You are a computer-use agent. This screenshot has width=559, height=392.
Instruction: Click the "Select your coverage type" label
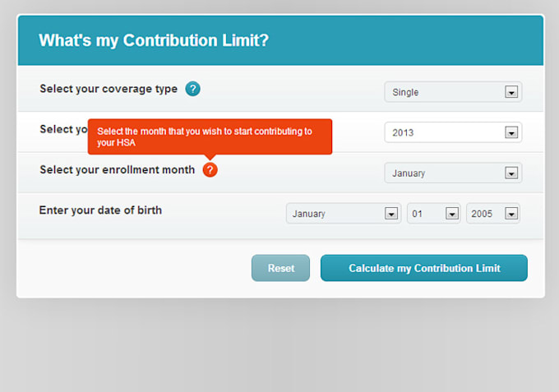click(109, 89)
